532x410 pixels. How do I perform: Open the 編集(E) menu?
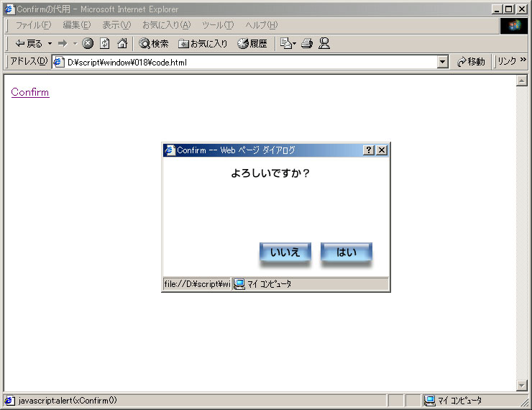click(77, 25)
